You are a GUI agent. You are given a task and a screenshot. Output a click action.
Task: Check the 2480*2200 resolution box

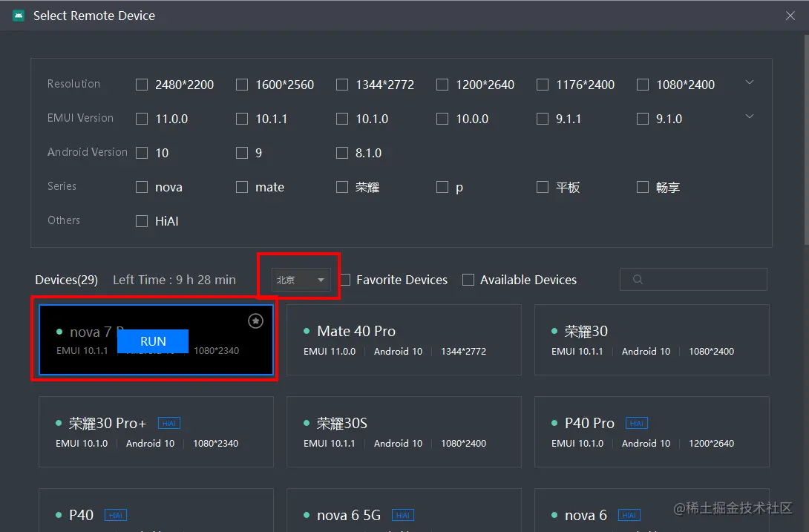[141, 85]
